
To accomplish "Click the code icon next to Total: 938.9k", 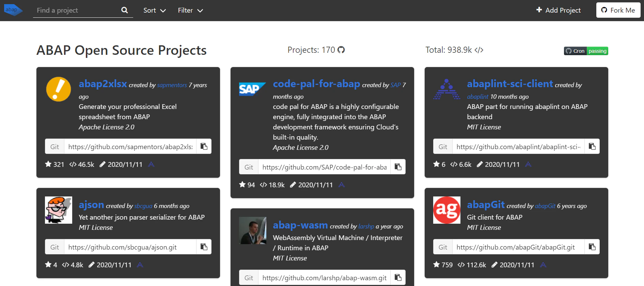I will click(479, 50).
